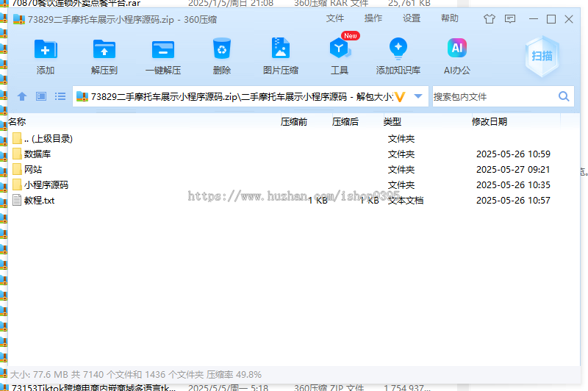Click the status bar size summary text
The width and height of the screenshot is (588, 391).
[x=136, y=375]
